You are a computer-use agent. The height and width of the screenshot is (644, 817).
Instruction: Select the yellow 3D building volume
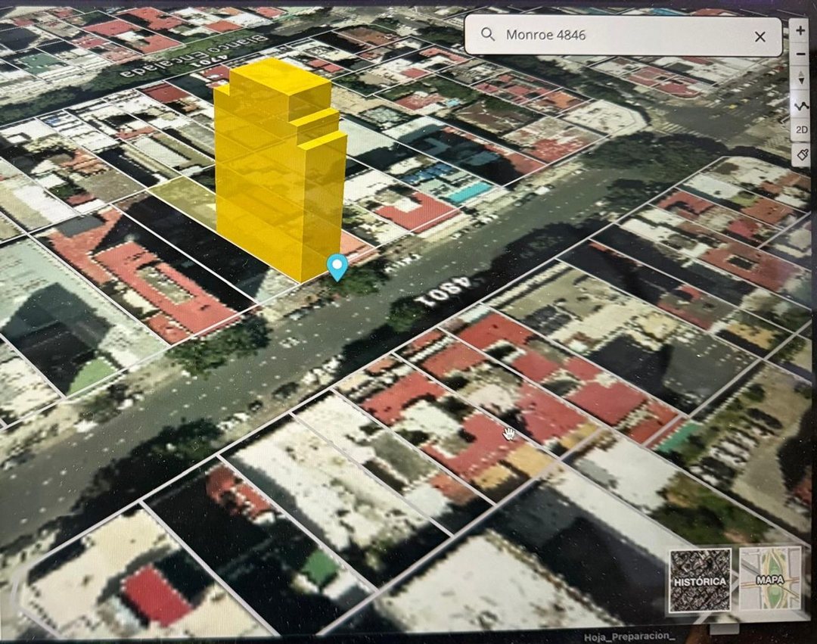tap(281, 170)
